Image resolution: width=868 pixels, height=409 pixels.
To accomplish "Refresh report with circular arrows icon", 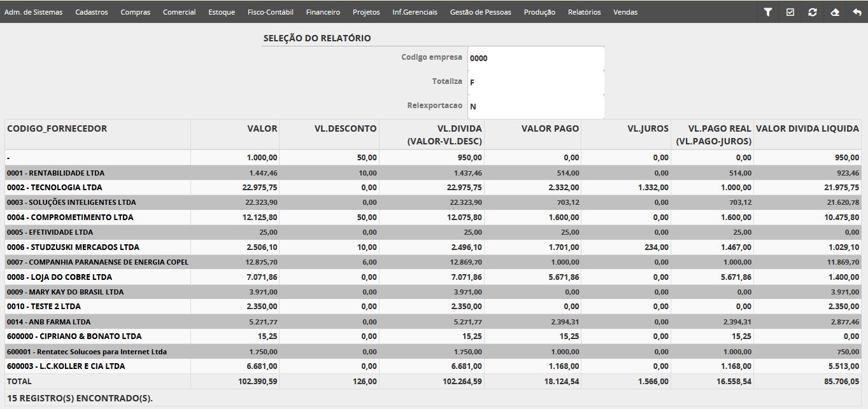I will (x=813, y=12).
